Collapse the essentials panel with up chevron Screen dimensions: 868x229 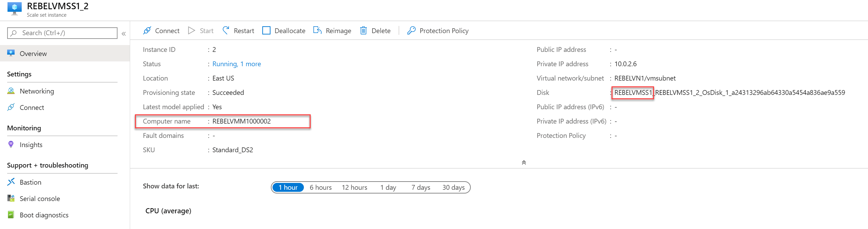pyautogui.click(x=524, y=162)
